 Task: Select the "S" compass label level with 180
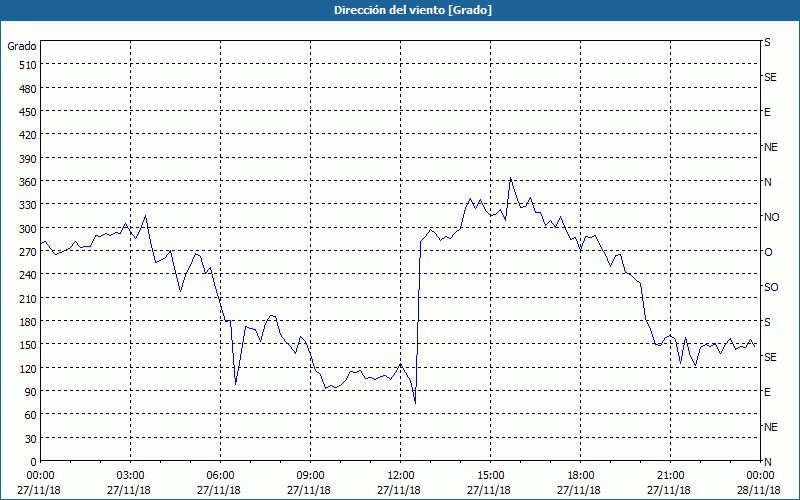coord(767,322)
